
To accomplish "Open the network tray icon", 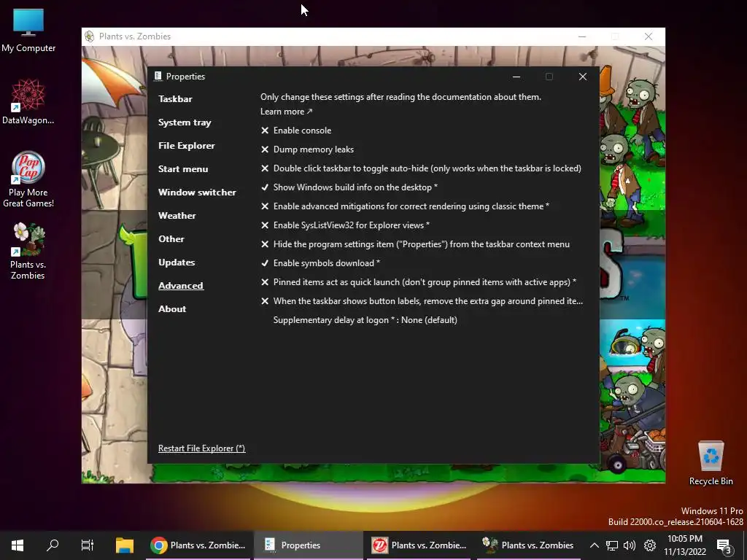I will tap(612, 545).
